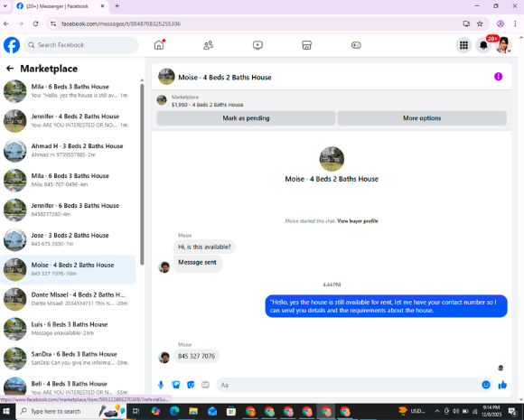Open the Marketplace storefront icon
This screenshot has width=524, height=420.
coord(307,45)
